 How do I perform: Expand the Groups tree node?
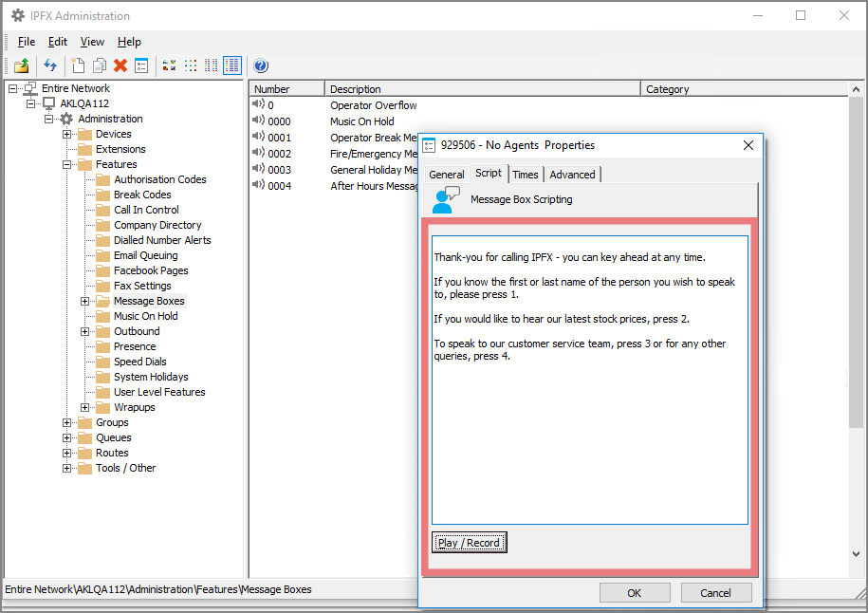pos(67,422)
